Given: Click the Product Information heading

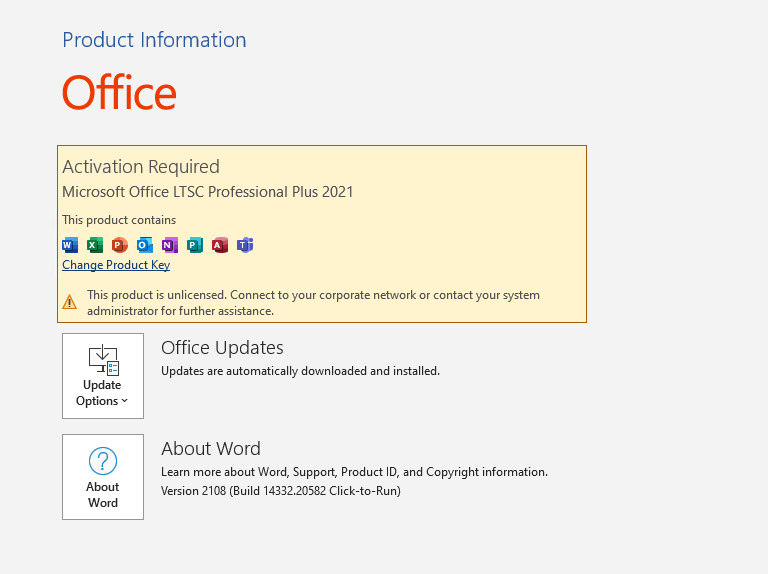Looking at the screenshot, I should 154,40.
